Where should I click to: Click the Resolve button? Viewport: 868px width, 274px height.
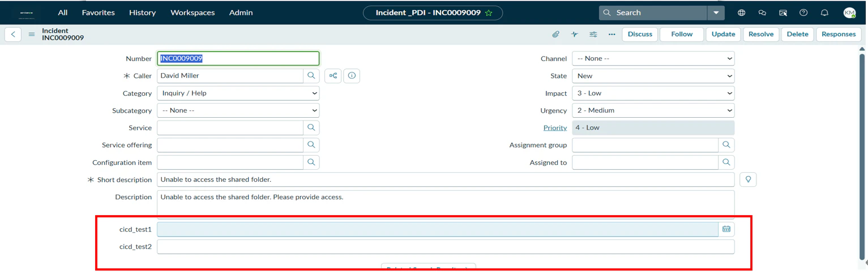pyautogui.click(x=761, y=34)
